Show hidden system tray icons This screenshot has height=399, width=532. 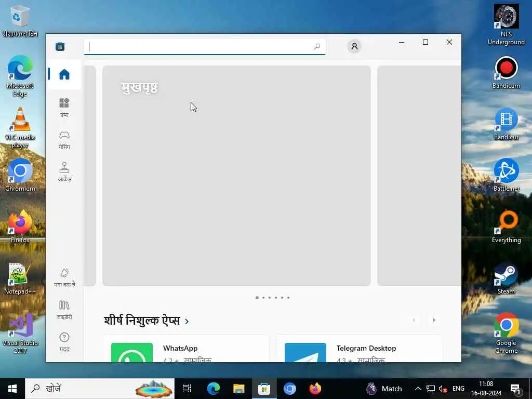(x=418, y=389)
